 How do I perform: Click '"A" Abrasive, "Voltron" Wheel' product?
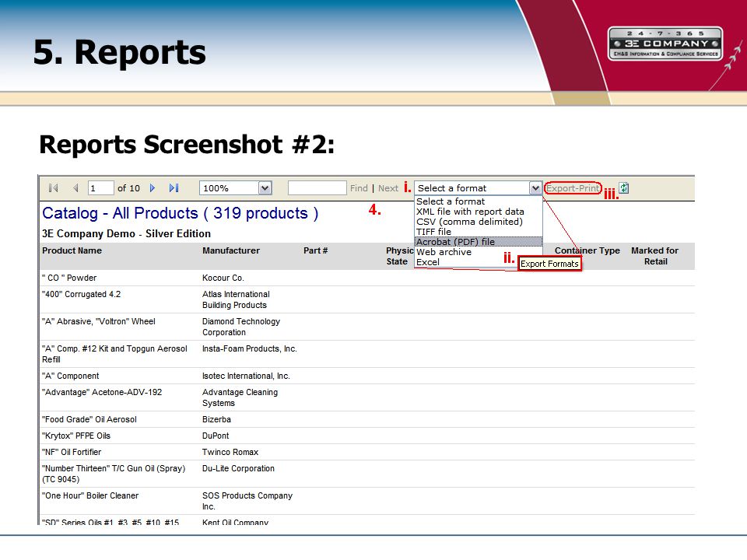tap(99, 321)
